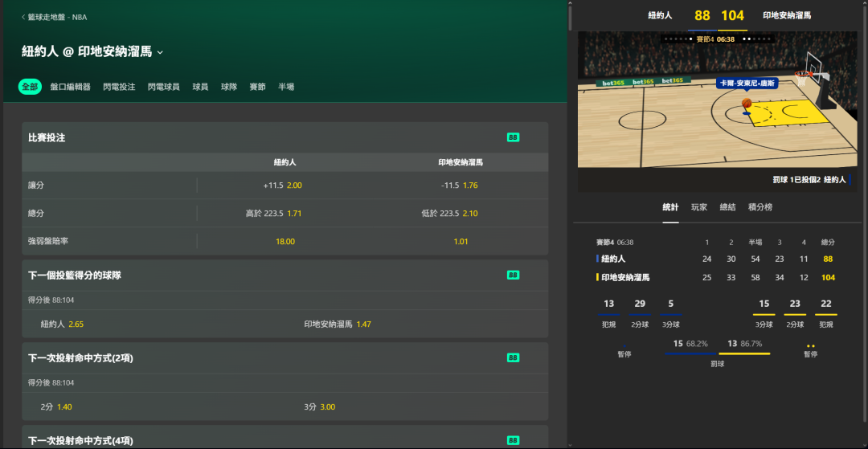Click the 印地安納溜馬 row in score table
This screenshot has width=868, height=449.
[x=715, y=278]
